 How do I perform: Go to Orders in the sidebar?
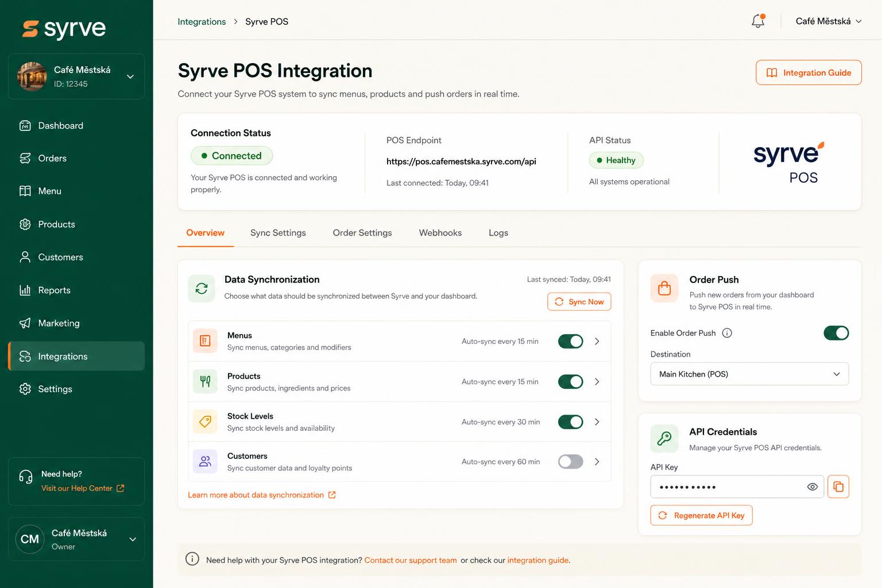76,158
